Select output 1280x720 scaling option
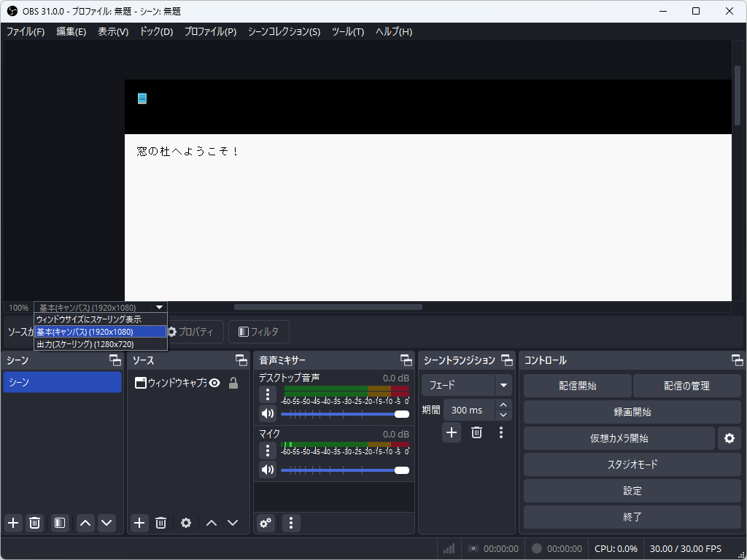The width and height of the screenshot is (747, 560). tap(101, 344)
